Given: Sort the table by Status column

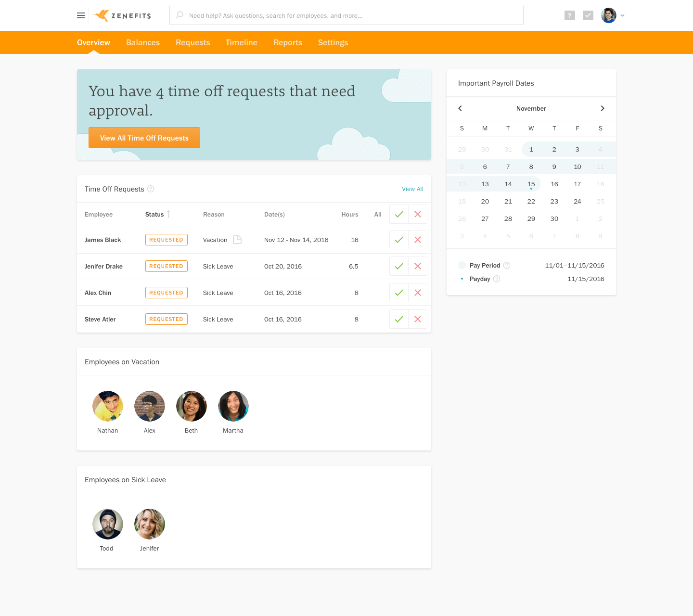Looking at the screenshot, I should point(155,215).
